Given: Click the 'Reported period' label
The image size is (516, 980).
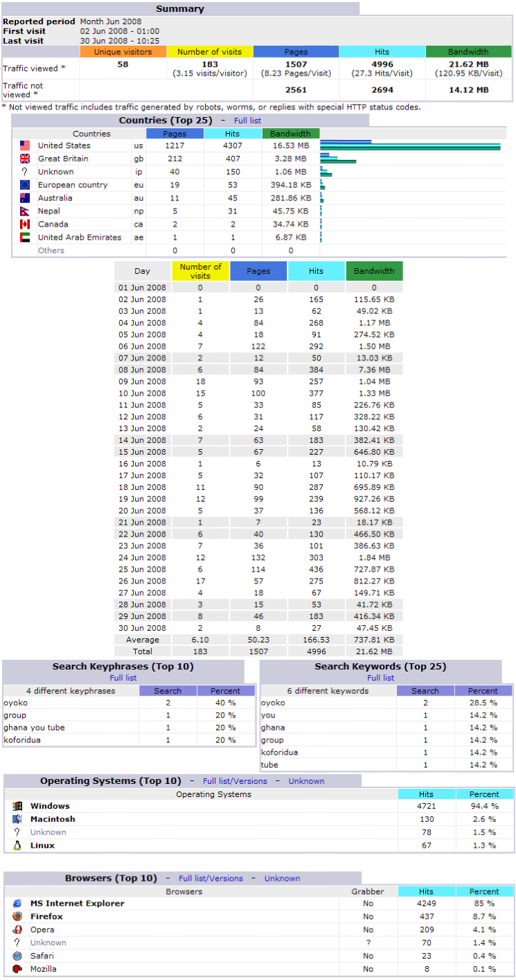Looking at the screenshot, I should point(37,21).
